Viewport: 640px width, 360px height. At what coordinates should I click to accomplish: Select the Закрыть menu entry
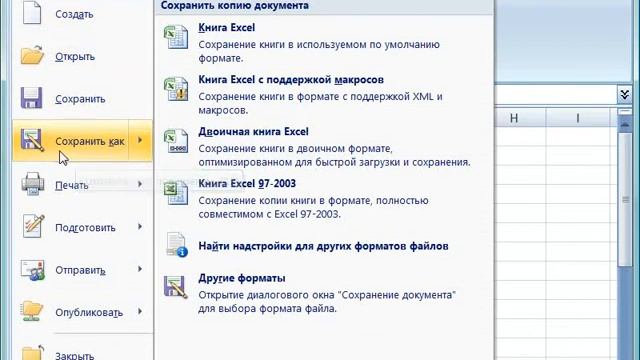82,352
